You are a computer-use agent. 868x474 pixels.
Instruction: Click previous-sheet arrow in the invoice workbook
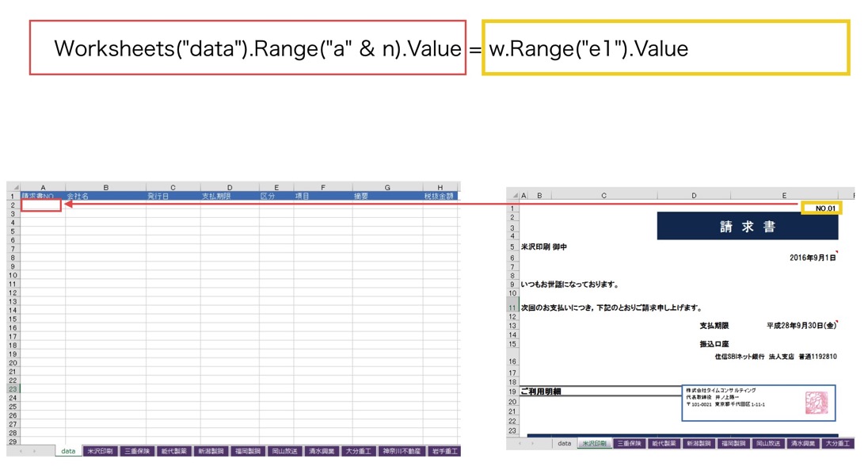click(x=518, y=444)
